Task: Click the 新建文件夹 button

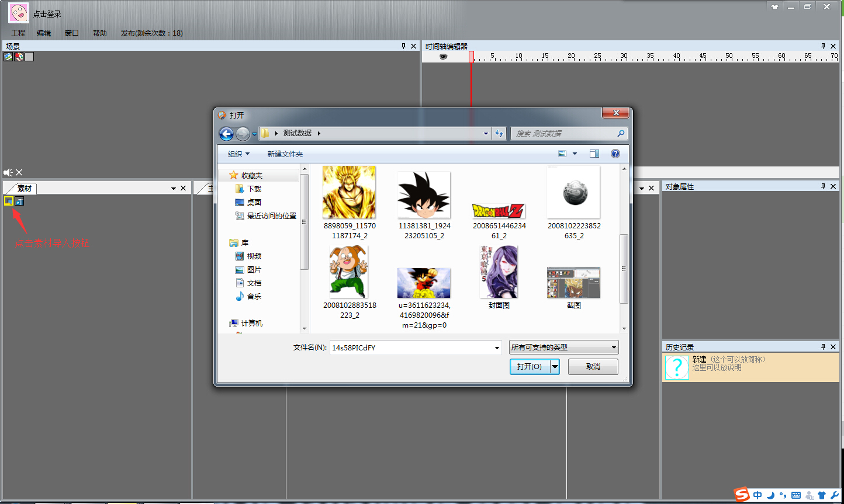Action: [285, 154]
